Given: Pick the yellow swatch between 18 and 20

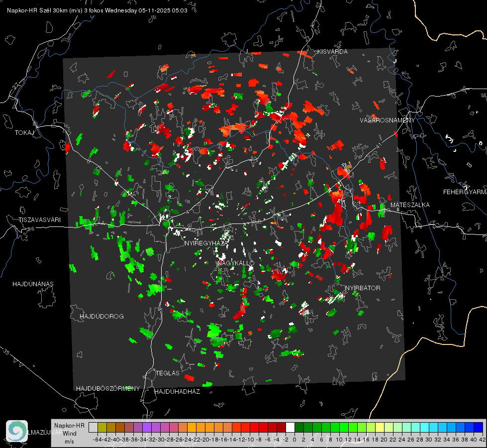Looking at the screenshot, I should [x=380, y=427].
